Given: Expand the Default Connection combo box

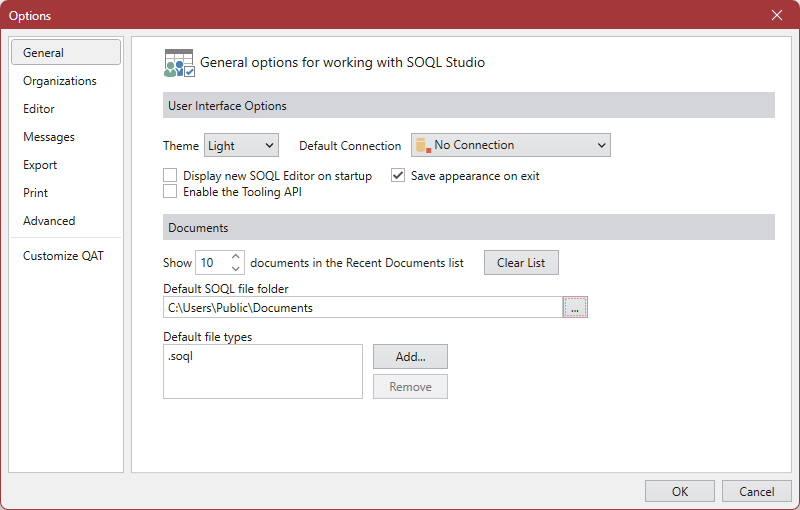Looking at the screenshot, I should [x=511, y=145].
